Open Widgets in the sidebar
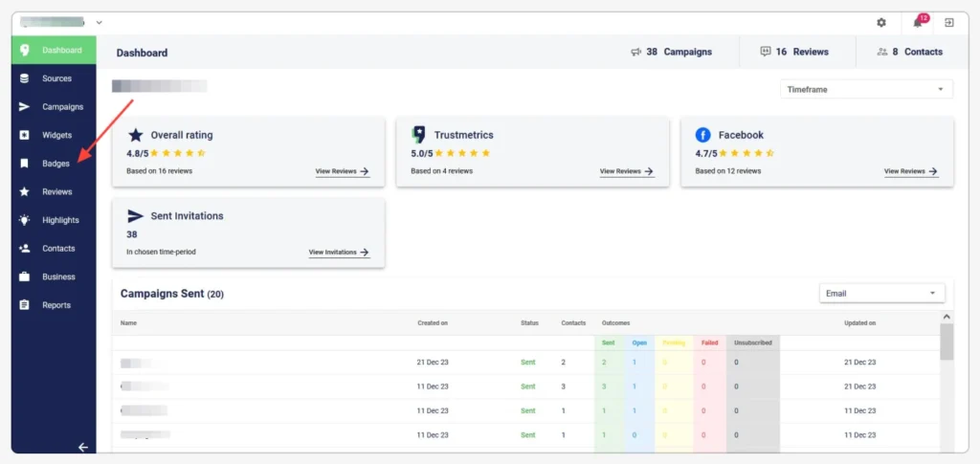Viewport: 980px width, 464px height. click(x=54, y=135)
